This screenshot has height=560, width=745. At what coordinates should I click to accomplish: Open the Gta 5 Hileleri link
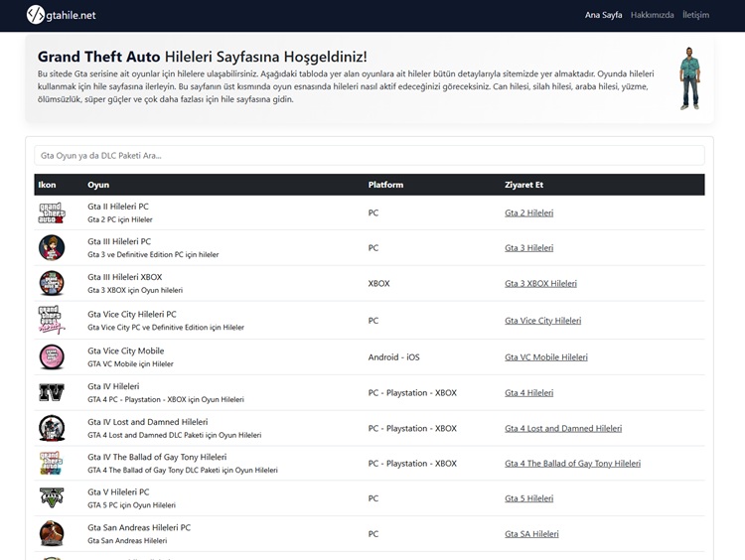[x=528, y=498]
